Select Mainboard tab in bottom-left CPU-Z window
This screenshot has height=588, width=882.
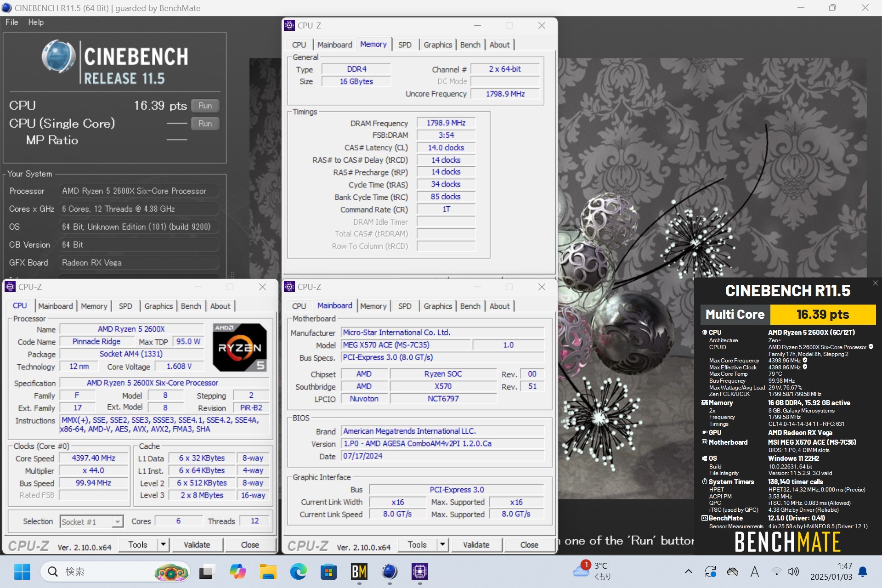pyautogui.click(x=55, y=306)
